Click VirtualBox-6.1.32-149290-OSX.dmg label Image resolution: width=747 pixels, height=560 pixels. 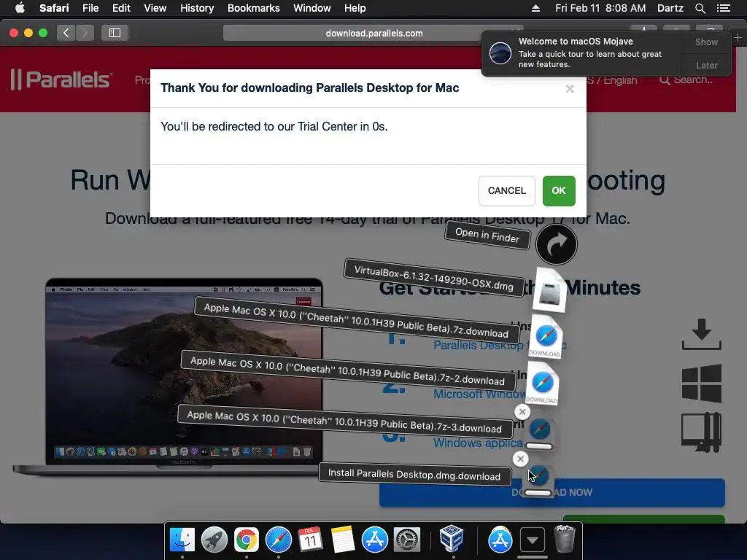[x=433, y=278]
